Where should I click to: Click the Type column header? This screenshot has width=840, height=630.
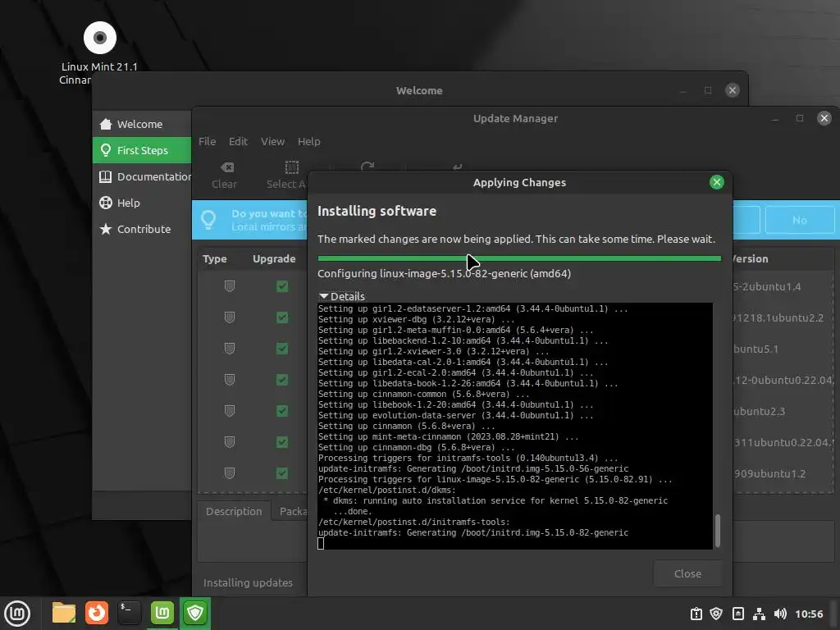(x=215, y=258)
